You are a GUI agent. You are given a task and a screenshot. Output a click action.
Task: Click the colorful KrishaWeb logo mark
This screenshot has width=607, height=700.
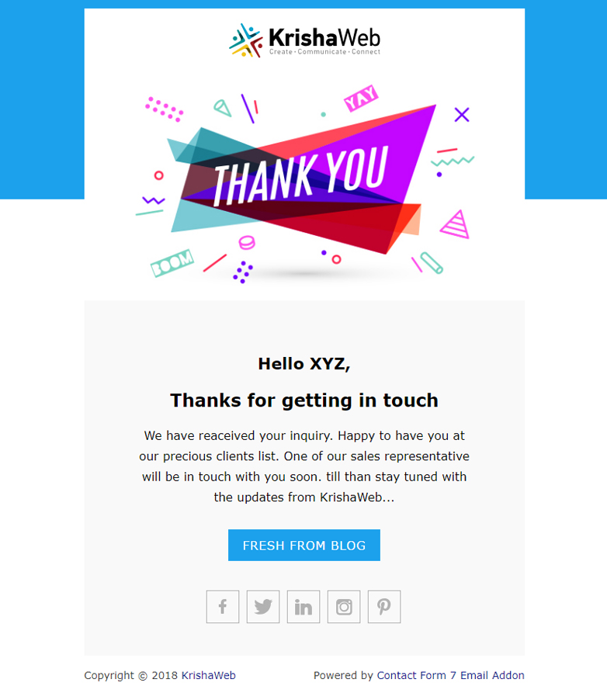coord(246,40)
